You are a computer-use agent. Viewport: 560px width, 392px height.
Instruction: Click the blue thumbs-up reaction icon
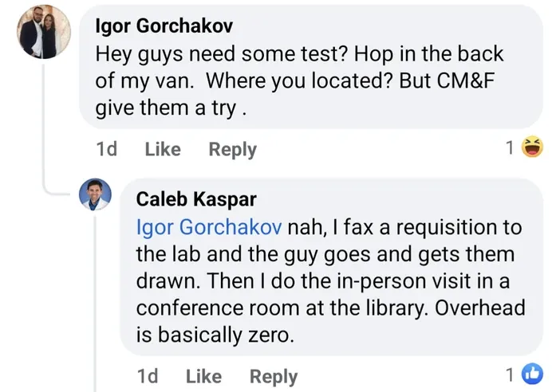pos(532,374)
